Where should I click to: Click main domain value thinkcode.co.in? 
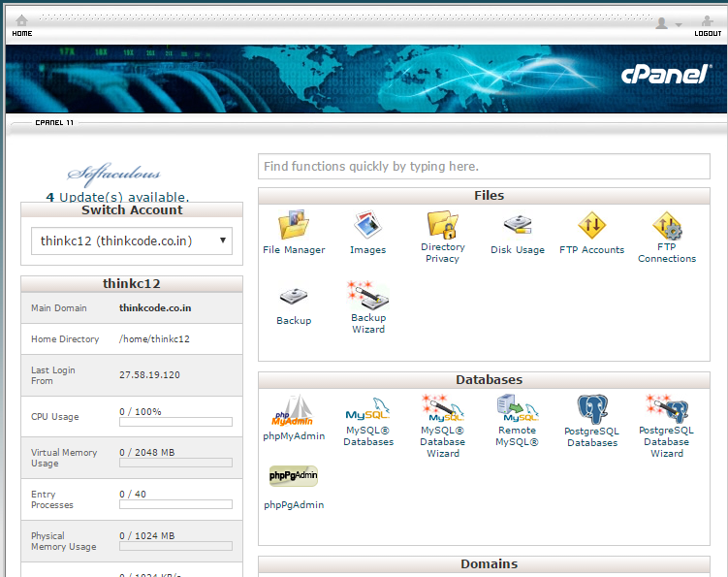pyautogui.click(x=155, y=308)
